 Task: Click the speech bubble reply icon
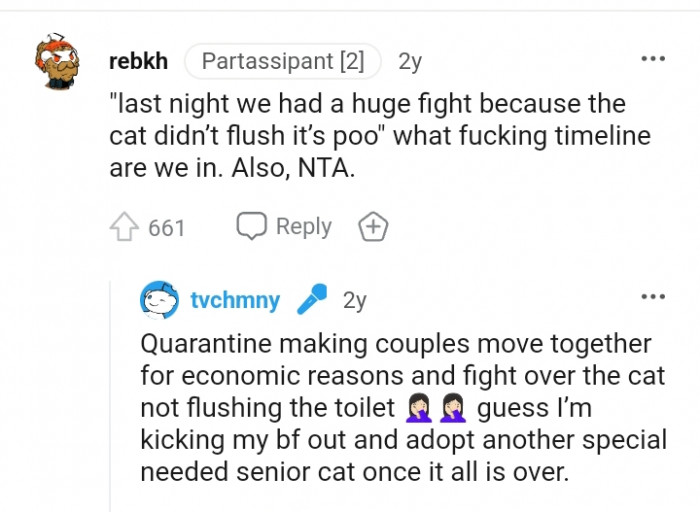(251, 227)
